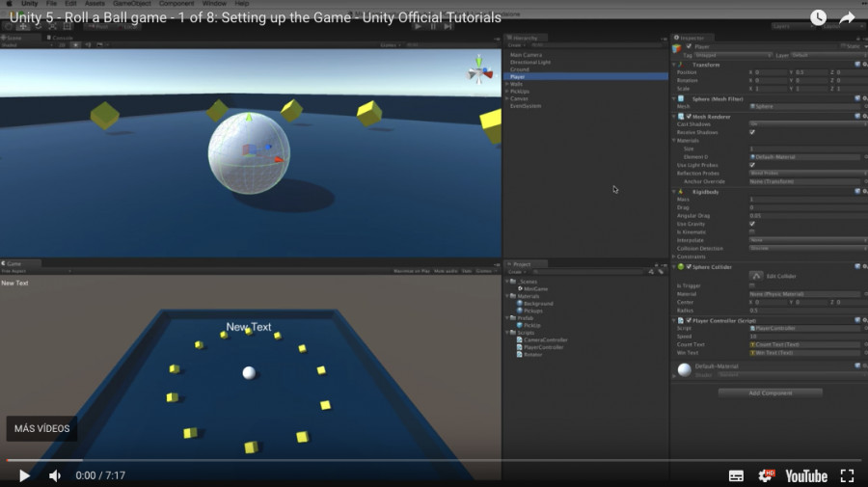868x487 pixels.
Task: Collapse the Scripts folder in Project
Action: pos(507,333)
